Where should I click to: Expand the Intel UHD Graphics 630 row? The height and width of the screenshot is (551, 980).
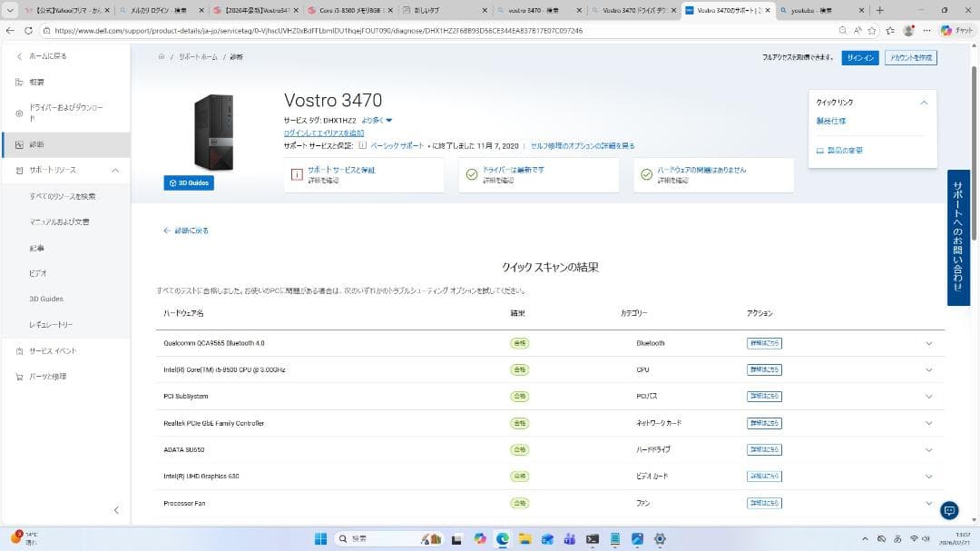coord(929,477)
